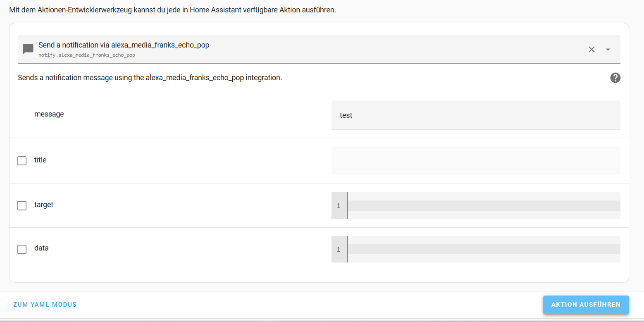Click line number 1 in target editor gutter
The height and width of the screenshot is (322, 644).
pyautogui.click(x=339, y=206)
